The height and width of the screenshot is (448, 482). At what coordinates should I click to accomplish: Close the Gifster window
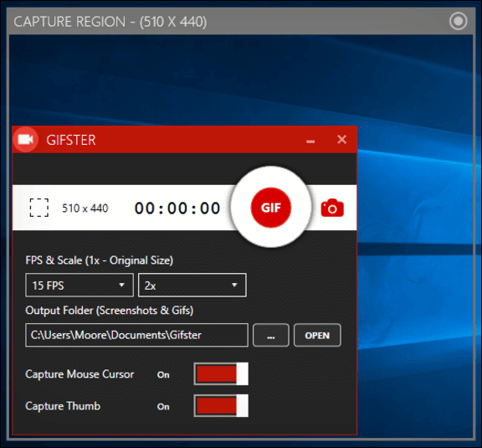pyautogui.click(x=341, y=139)
